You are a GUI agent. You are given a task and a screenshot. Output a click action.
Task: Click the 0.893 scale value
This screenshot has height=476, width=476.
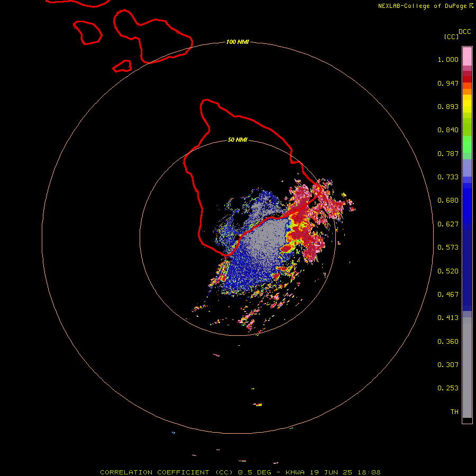448,106
